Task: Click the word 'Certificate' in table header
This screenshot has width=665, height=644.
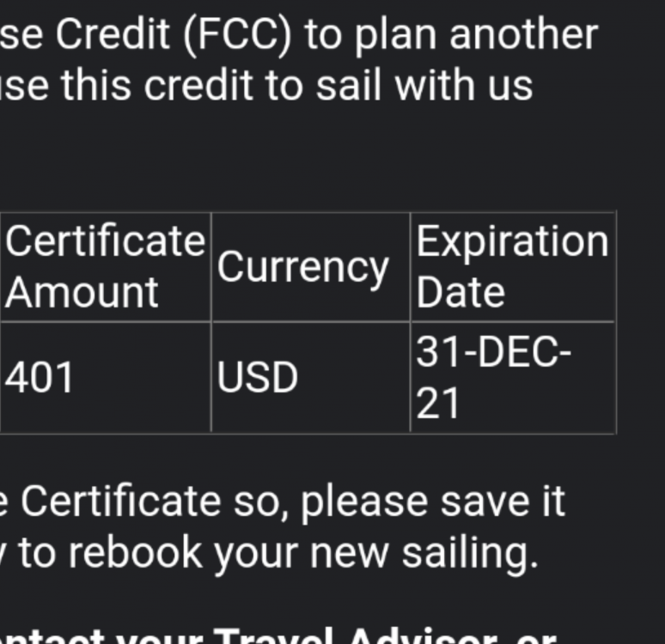Action: (x=105, y=240)
